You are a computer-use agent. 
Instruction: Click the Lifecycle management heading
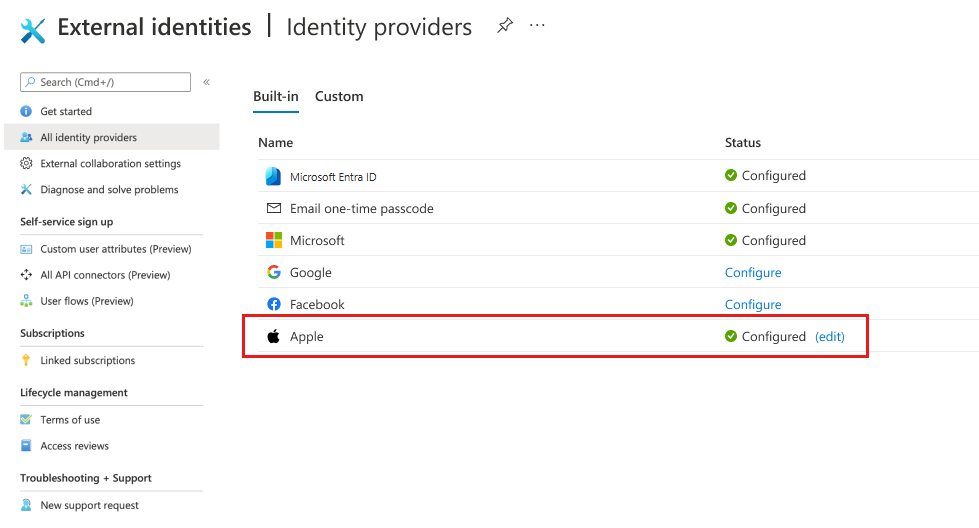74,393
